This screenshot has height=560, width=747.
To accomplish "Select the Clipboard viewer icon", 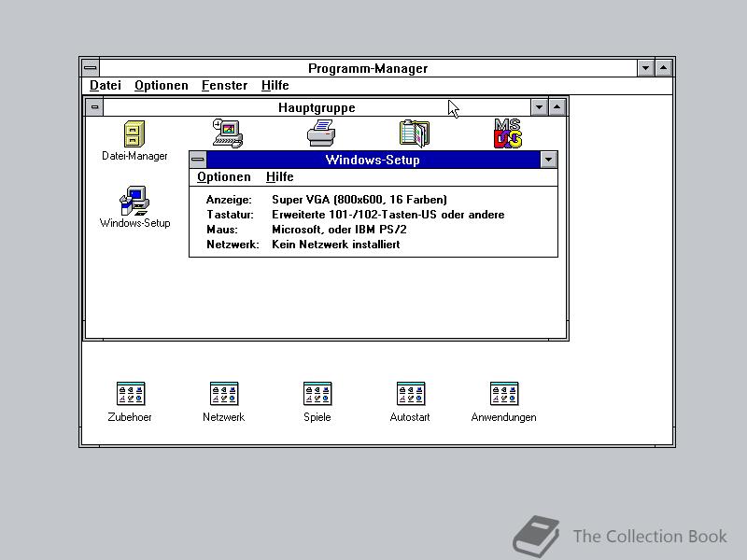I will tap(414, 133).
